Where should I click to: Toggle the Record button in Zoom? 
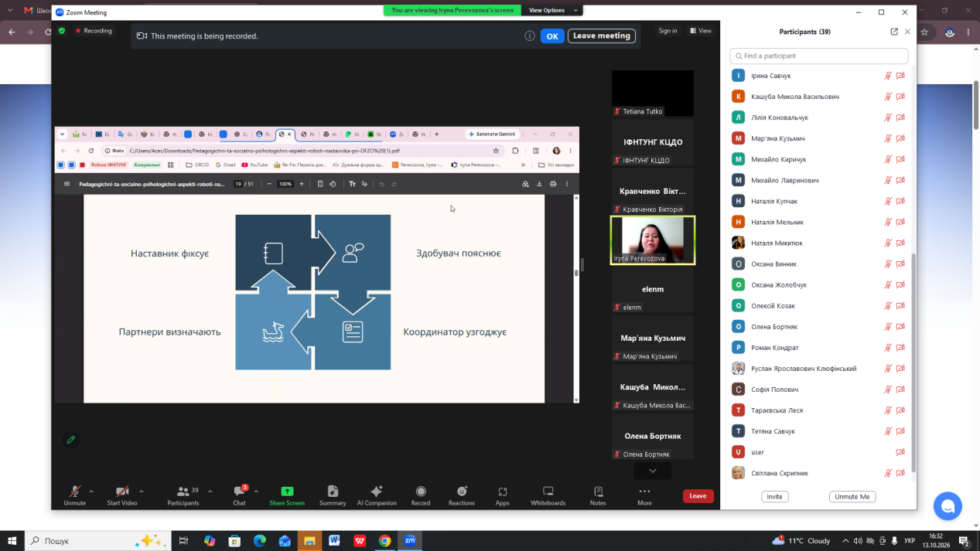tap(421, 495)
